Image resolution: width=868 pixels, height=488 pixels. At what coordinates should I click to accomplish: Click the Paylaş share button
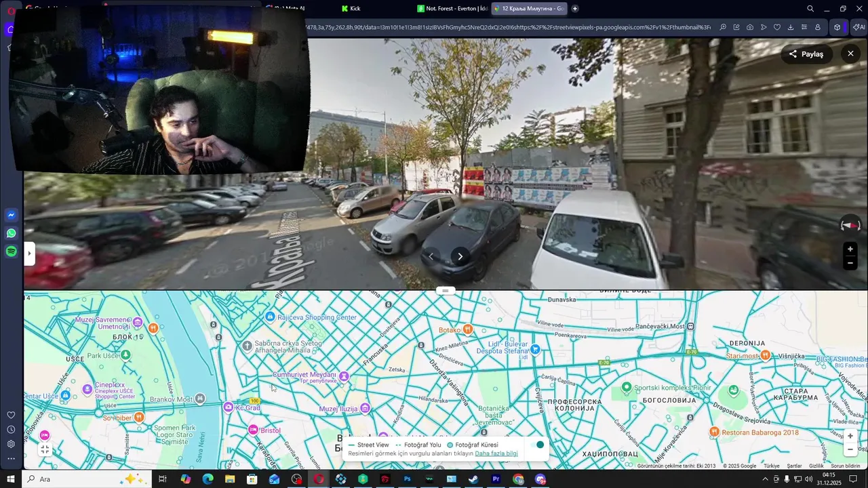click(x=806, y=54)
